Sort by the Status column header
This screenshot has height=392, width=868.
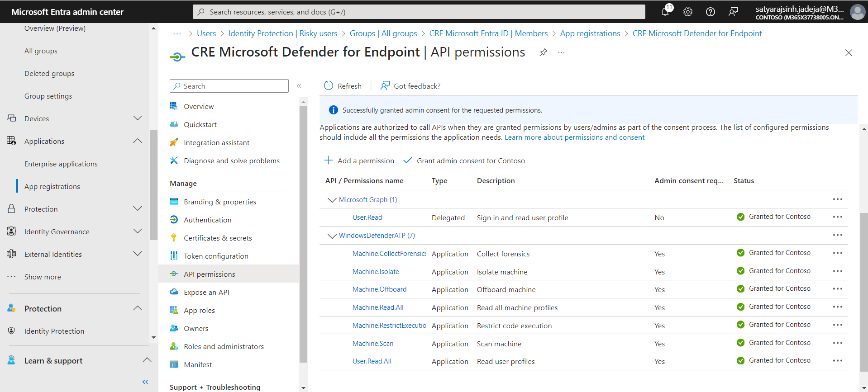(744, 181)
